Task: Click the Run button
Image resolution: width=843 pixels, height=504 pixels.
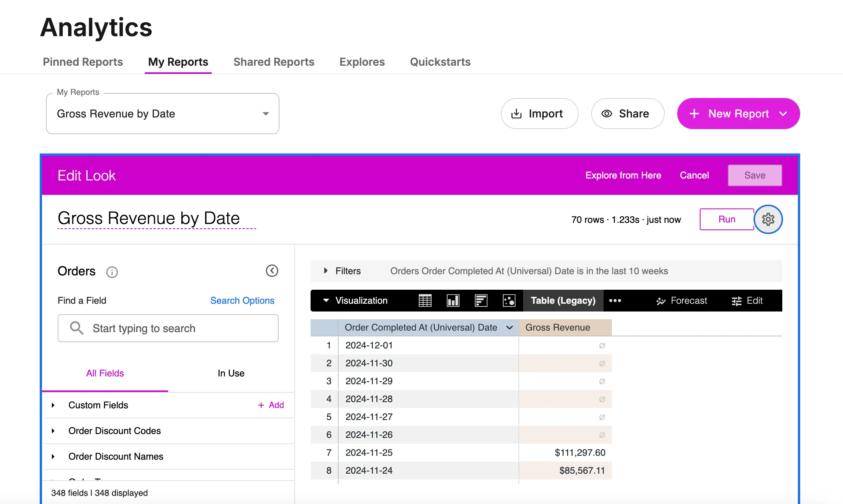Action: [x=727, y=219]
